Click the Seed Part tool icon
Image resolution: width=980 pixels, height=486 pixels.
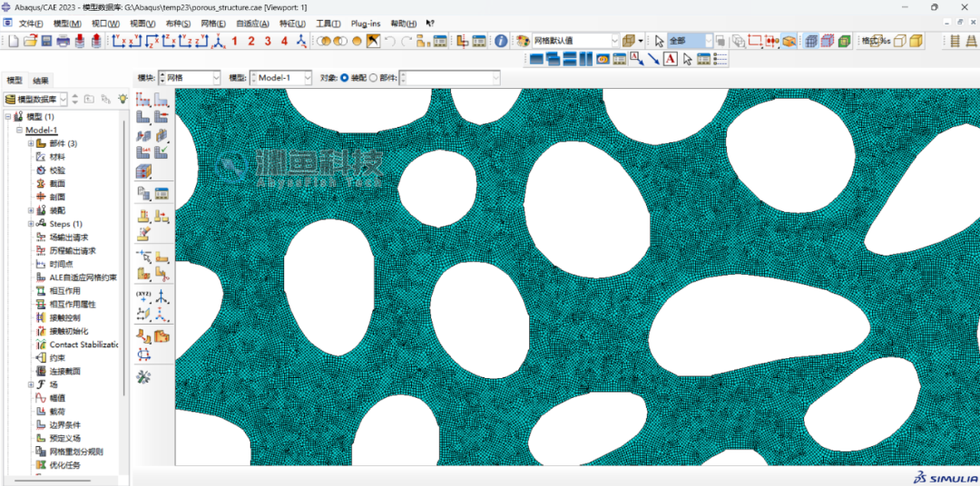(143, 99)
